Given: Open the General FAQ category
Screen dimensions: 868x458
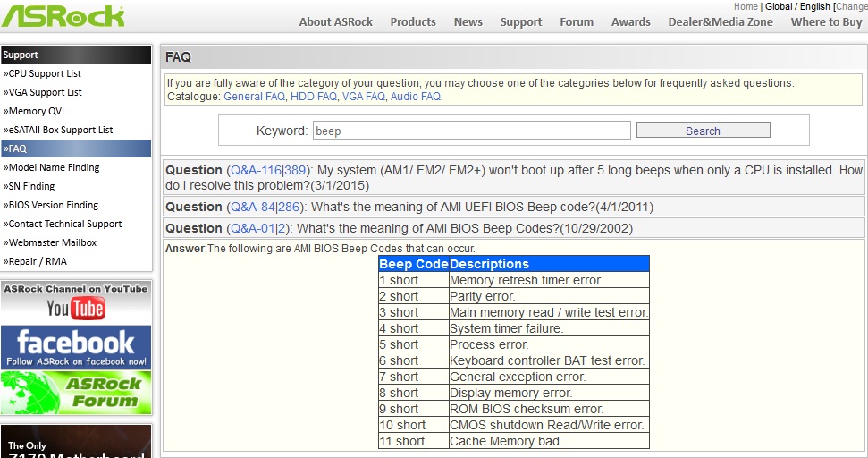Looking at the screenshot, I should tap(254, 97).
